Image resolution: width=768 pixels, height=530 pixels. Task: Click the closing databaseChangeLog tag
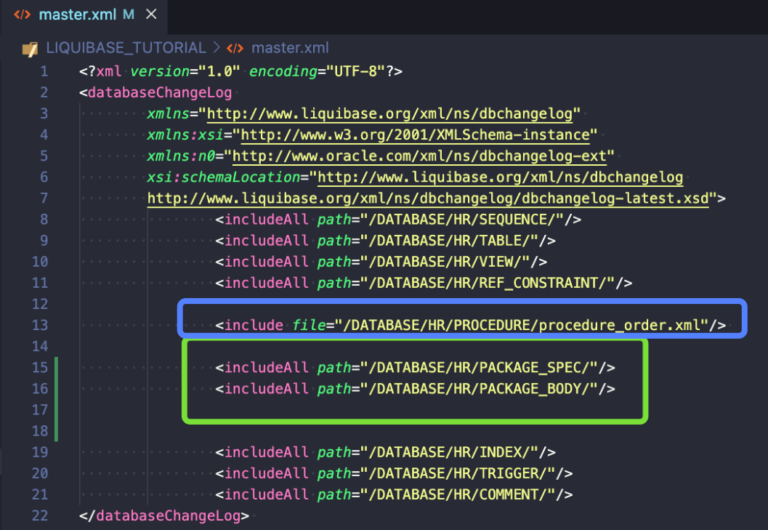[x=163, y=516]
